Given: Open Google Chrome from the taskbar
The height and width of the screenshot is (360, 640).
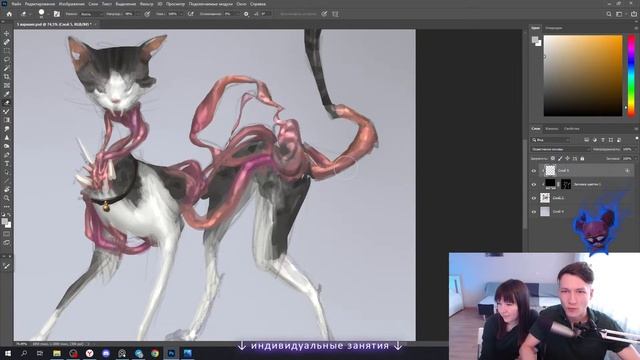Looking at the screenshot, I should pos(155,353).
